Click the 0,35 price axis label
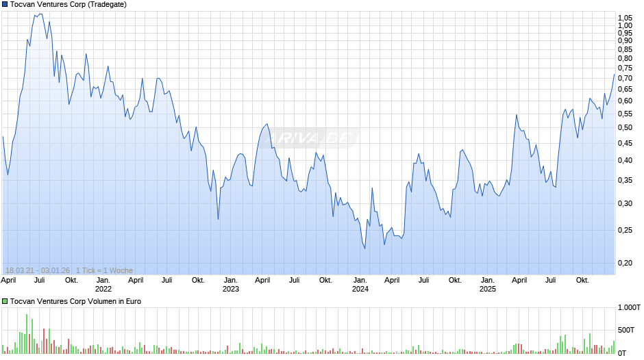The width and height of the screenshot is (644, 360). point(625,180)
